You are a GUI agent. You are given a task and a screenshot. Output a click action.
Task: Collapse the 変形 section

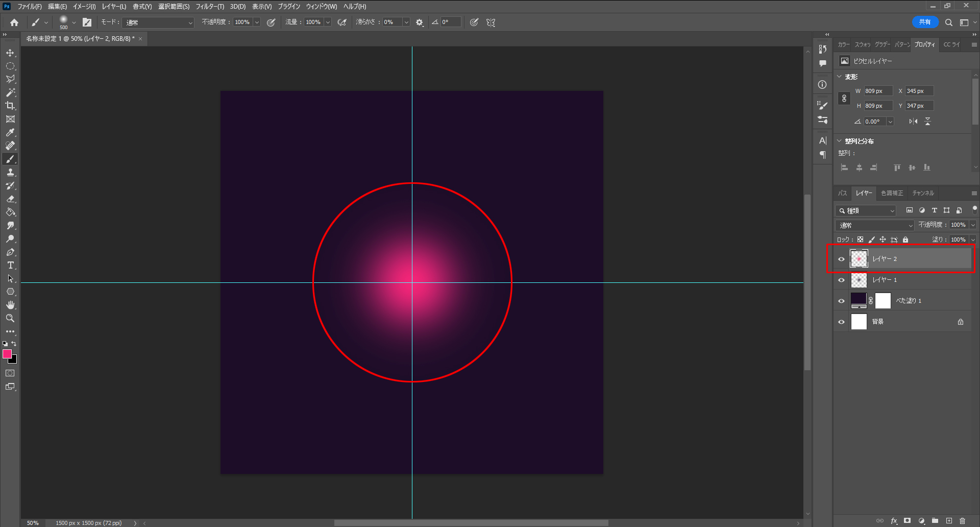[840, 77]
